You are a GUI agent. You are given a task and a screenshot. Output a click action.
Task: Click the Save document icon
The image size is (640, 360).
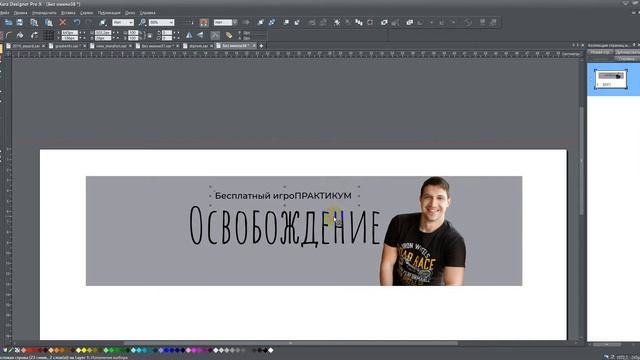[x=19, y=22]
